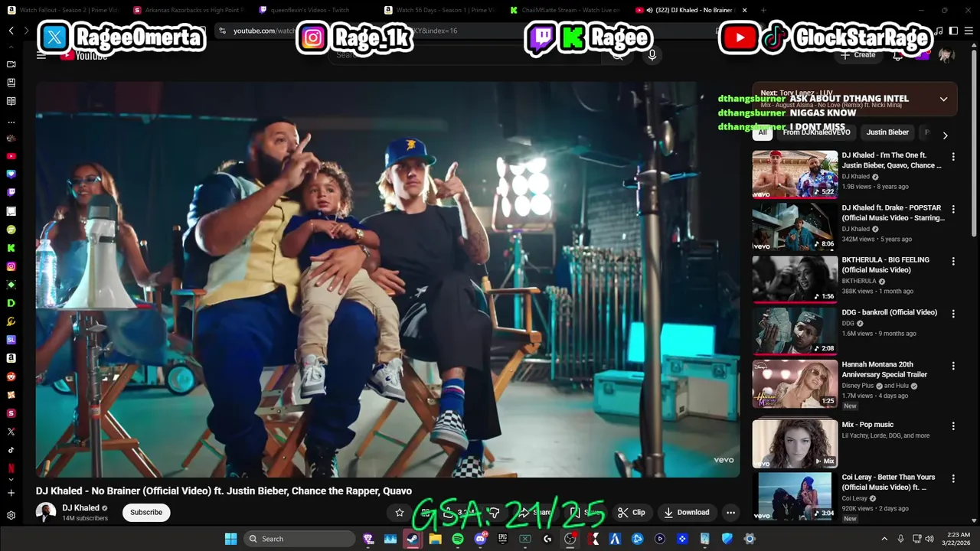Viewport: 980px width, 551px height.
Task: Open options for Mix - Pop music
Action: [953, 425]
